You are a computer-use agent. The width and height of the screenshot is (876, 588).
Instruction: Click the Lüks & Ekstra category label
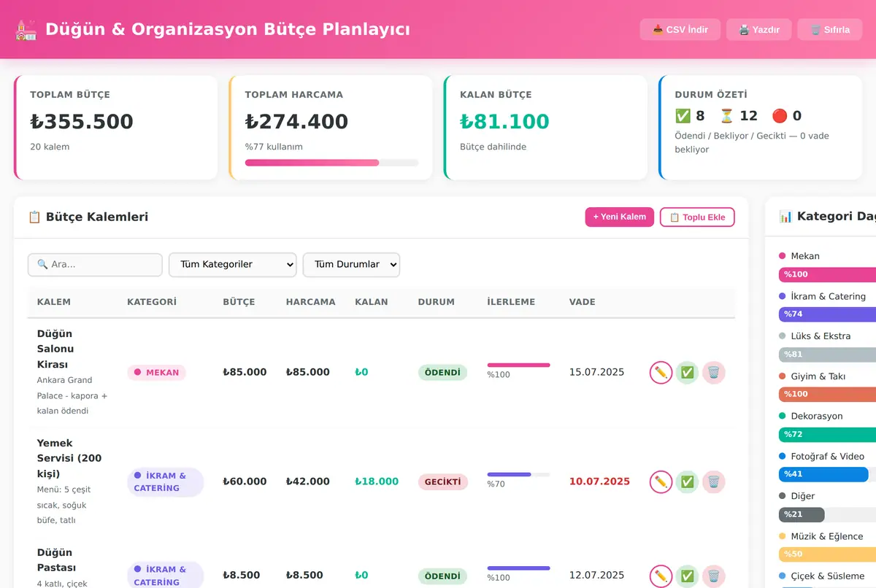tap(821, 336)
